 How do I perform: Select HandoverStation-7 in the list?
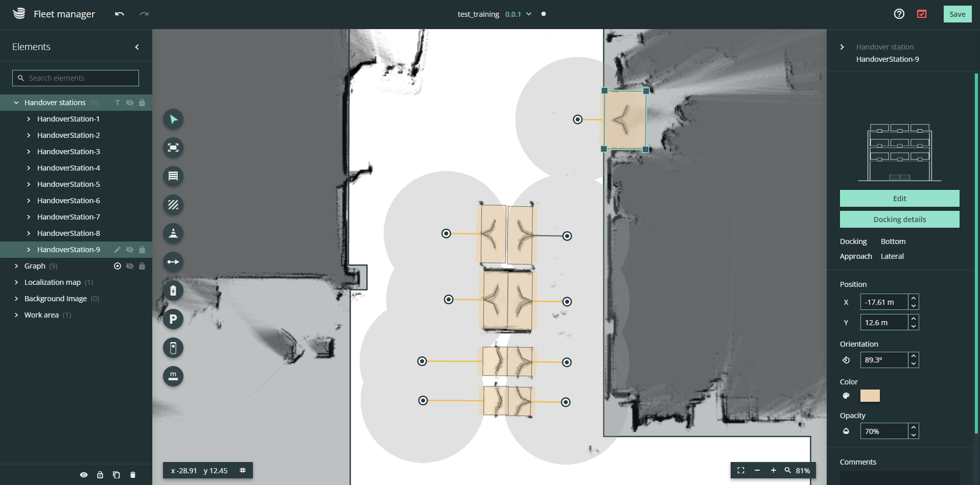click(68, 217)
